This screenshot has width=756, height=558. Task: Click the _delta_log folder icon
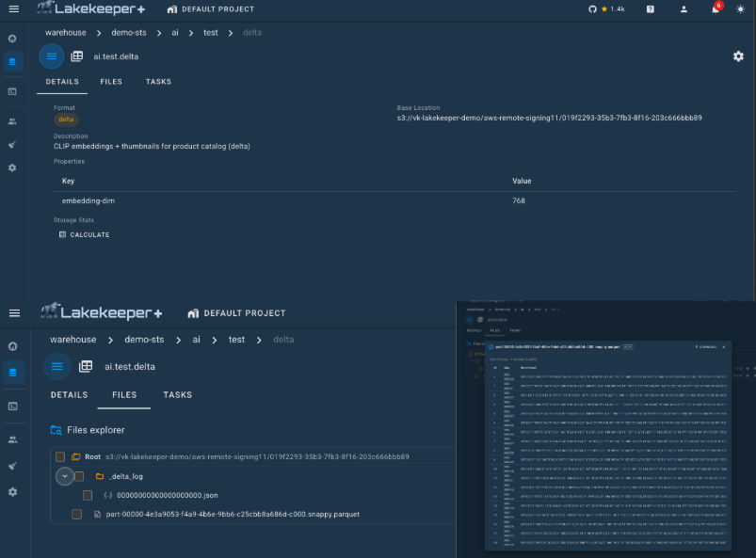[x=100, y=476]
